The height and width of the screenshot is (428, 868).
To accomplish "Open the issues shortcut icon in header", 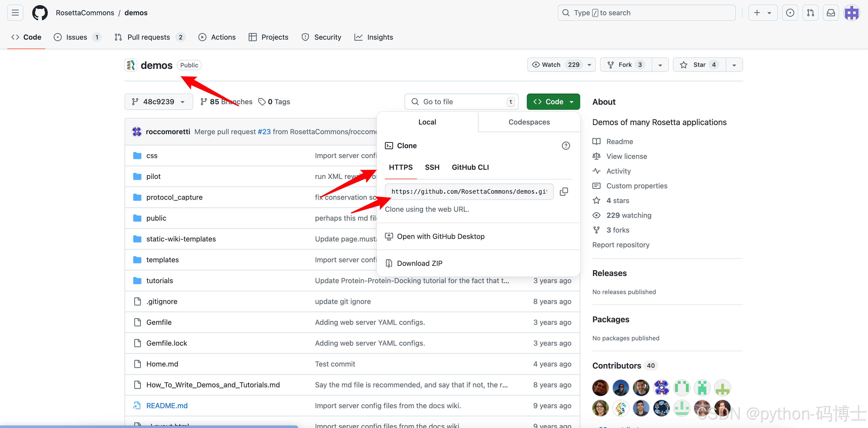I will point(790,13).
